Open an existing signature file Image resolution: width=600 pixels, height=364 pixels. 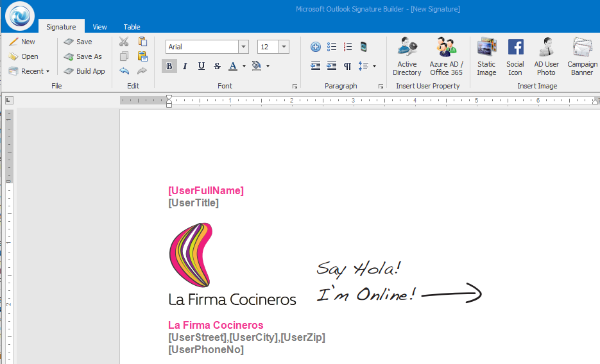[24, 56]
